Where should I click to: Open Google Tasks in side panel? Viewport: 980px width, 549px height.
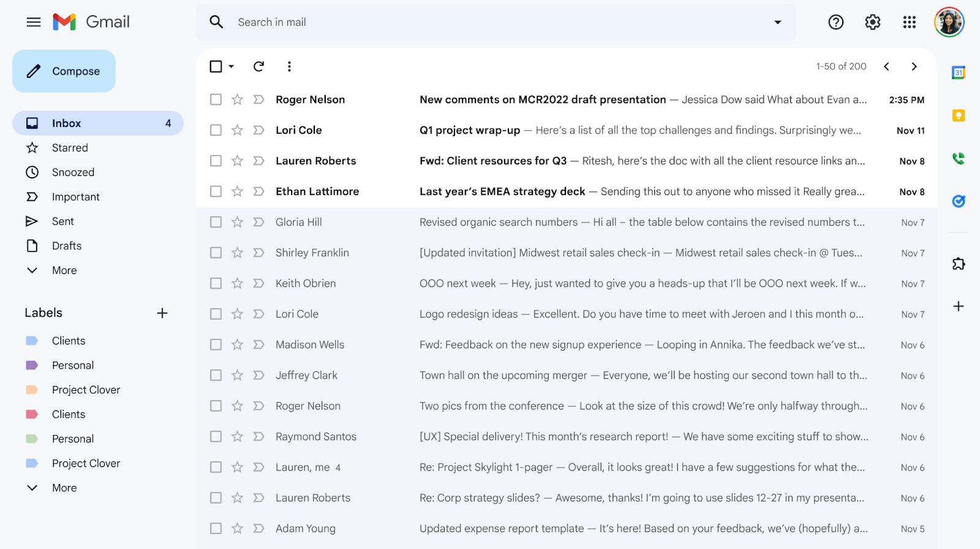958,201
